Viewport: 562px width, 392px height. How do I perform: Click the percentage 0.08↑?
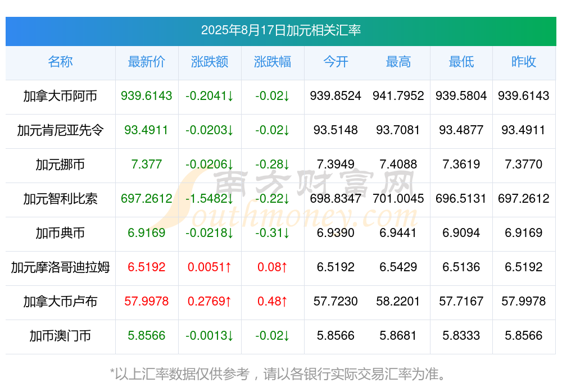[x=273, y=267]
